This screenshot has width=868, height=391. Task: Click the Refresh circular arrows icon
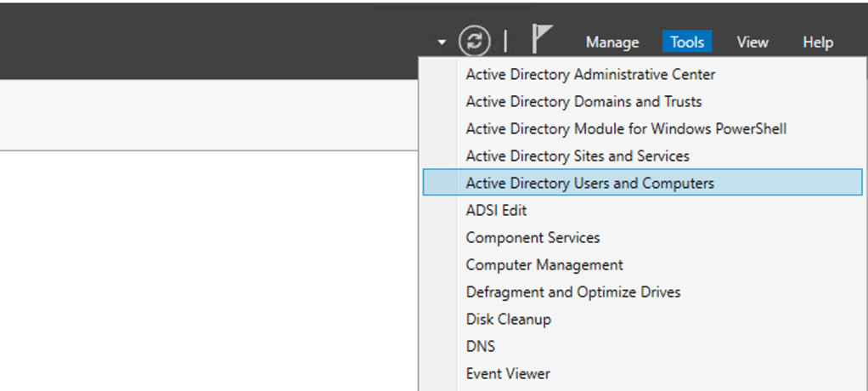475,42
